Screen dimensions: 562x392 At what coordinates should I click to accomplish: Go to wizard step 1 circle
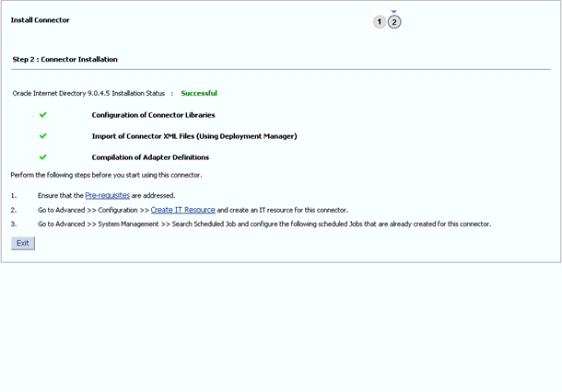click(380, 22)
